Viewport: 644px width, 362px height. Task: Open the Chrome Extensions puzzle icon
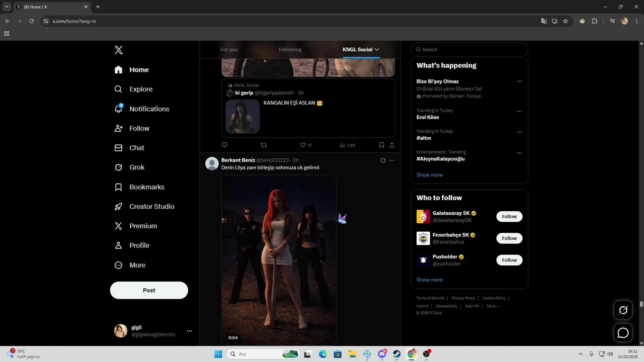pos(595,21)
